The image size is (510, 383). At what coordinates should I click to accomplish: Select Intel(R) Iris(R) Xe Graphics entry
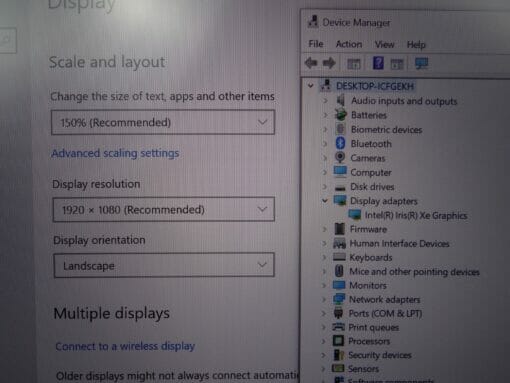[x=416, y=215]
